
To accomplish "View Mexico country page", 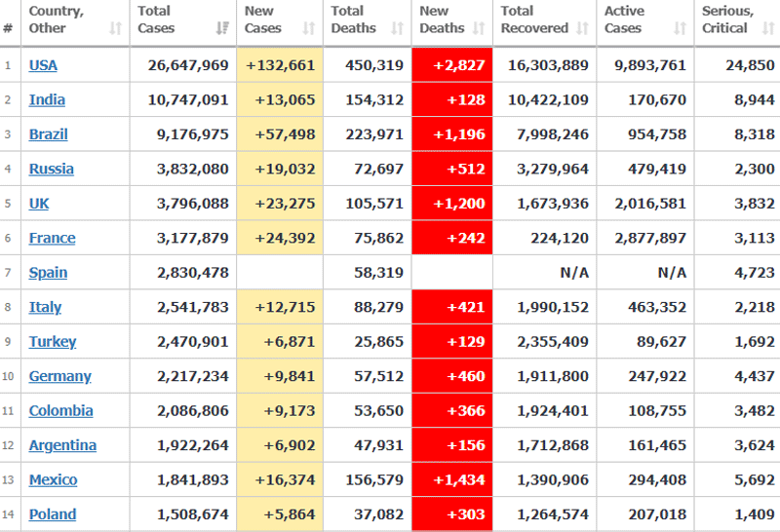I will tap(53, 479).
